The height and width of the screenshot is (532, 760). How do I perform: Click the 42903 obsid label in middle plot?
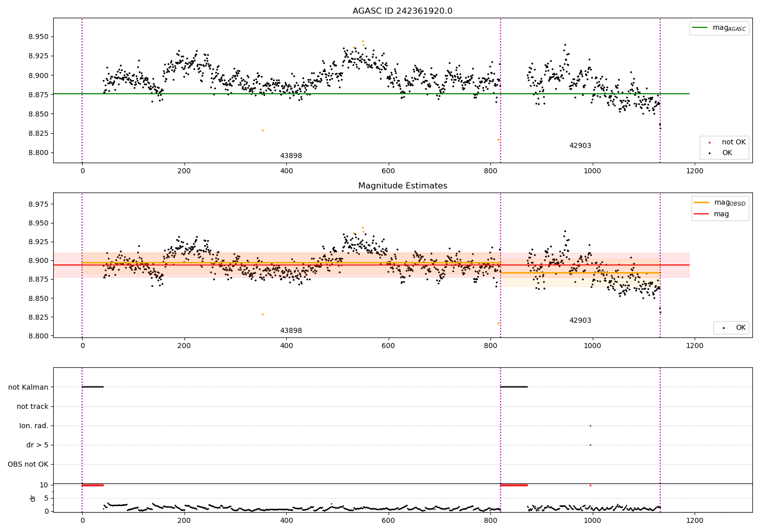point(580,321)
